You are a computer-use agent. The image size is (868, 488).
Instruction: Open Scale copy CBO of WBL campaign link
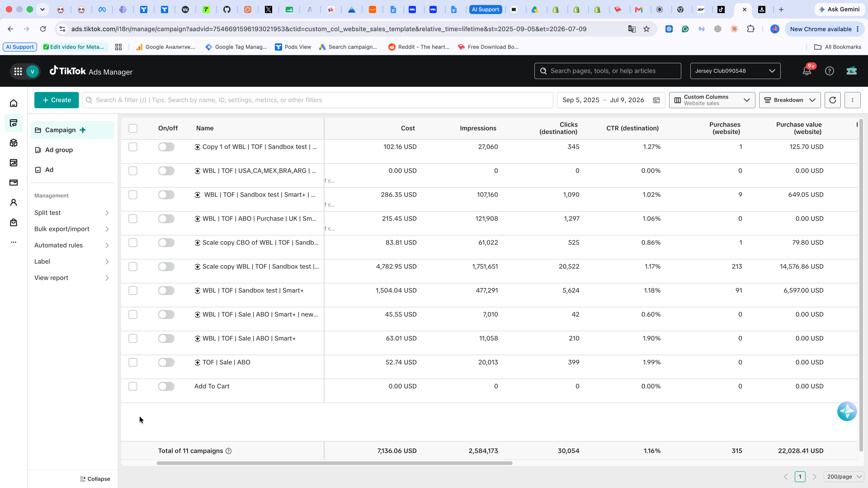(260, 243)
